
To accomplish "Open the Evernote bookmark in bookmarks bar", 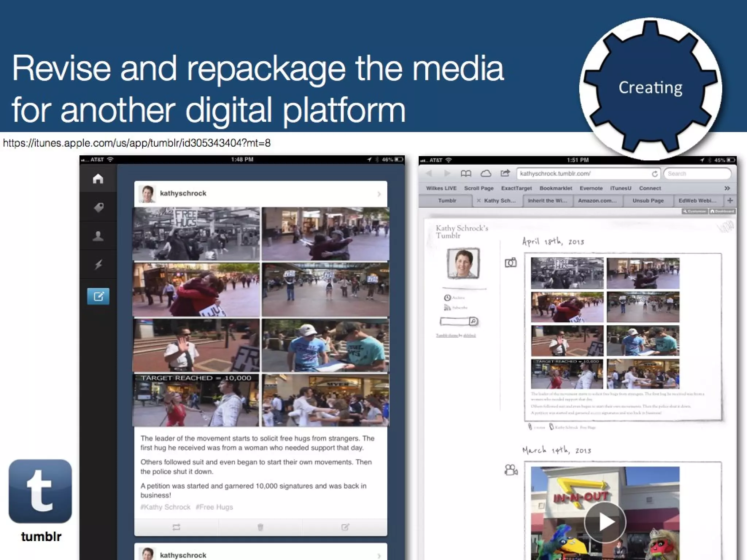I will (591, 188).
